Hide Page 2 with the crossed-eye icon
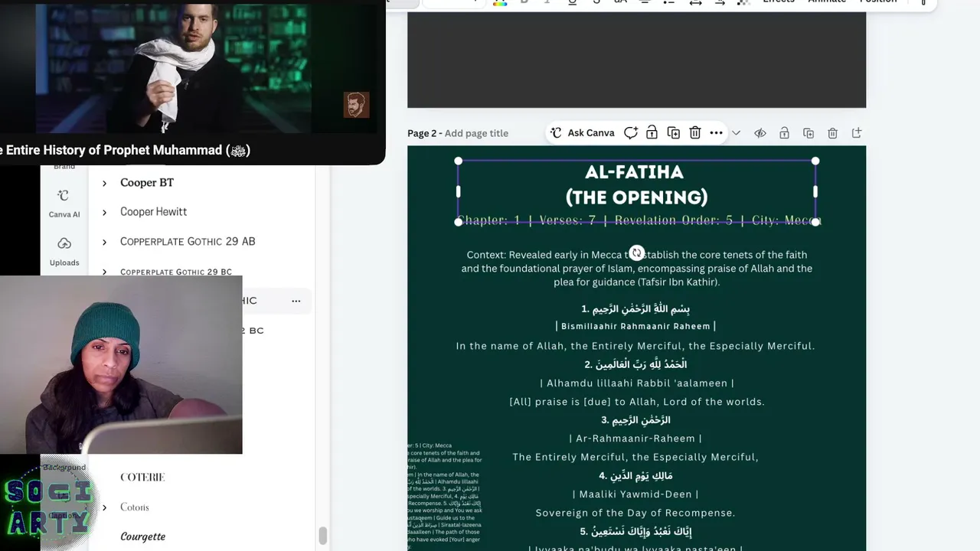Screen dimensions: 980x551 click(x=760, y=133)
